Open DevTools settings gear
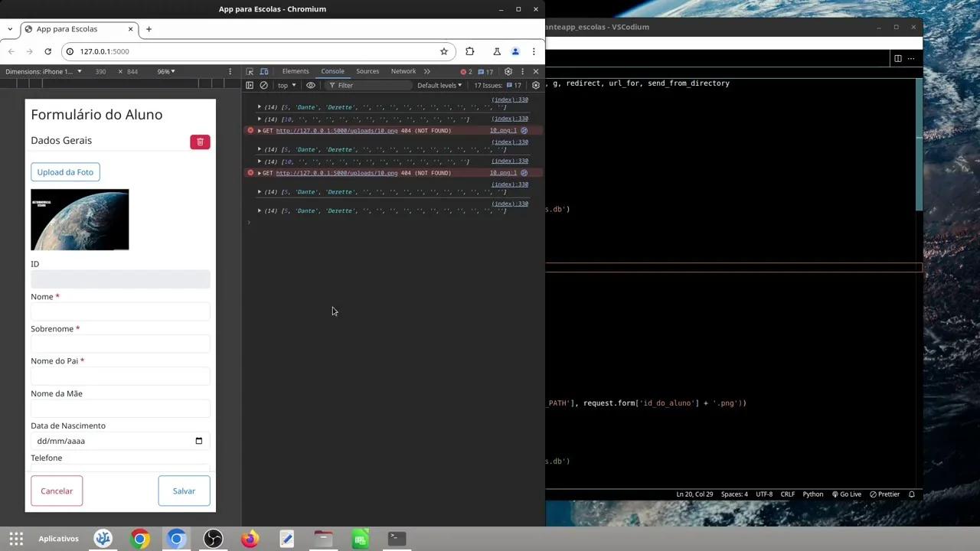The width and height of the screenshot is (980, 551). (508, 71)
